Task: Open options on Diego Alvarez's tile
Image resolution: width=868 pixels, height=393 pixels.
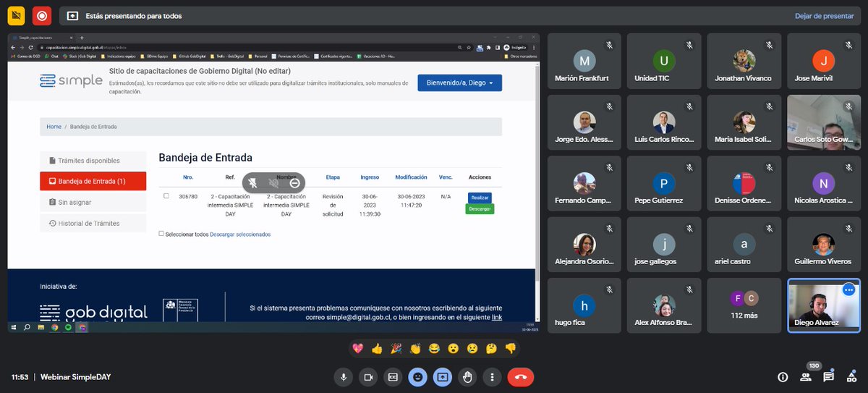Action: pos(848,290)
